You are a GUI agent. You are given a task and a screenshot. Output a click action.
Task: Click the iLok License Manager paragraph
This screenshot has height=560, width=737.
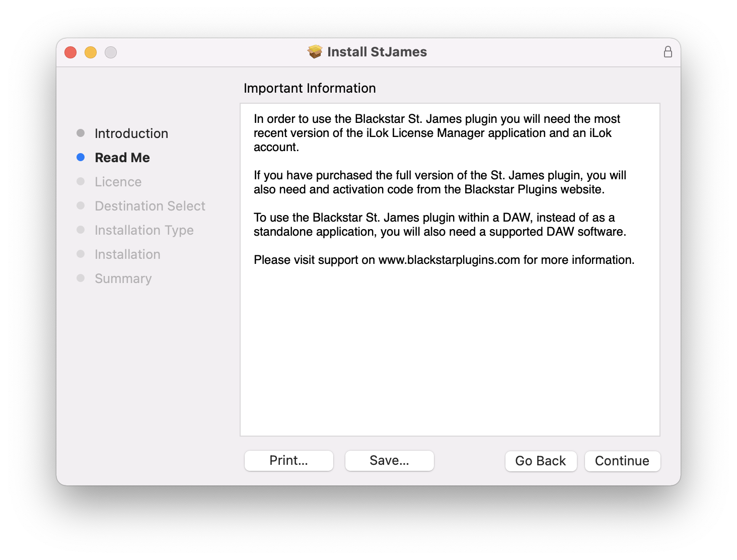click(437, 133)
